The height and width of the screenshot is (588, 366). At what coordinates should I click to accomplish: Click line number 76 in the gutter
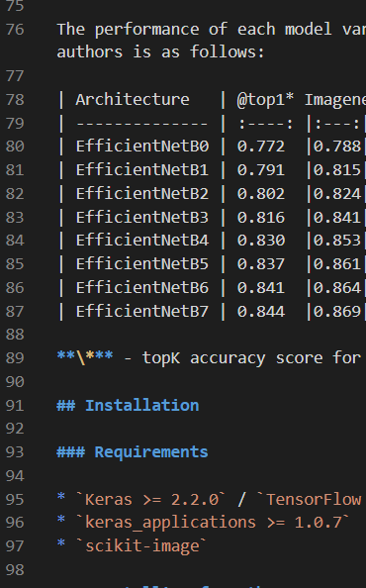pyautogui.click(x=15, y=30)
